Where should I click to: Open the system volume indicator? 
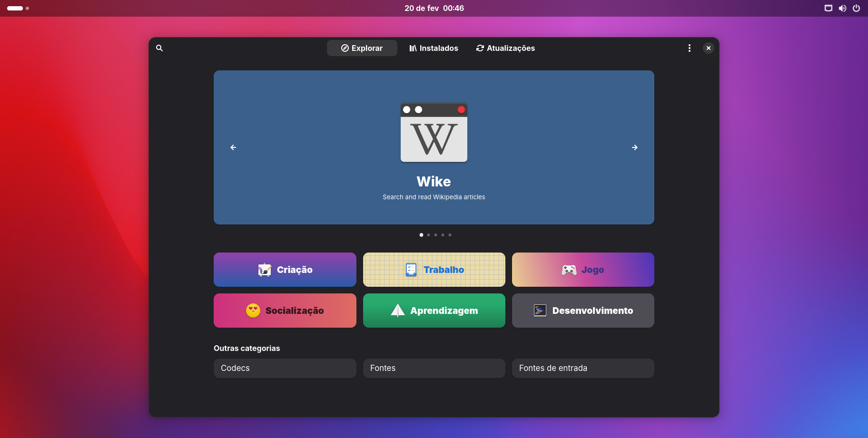click(842, 8)
